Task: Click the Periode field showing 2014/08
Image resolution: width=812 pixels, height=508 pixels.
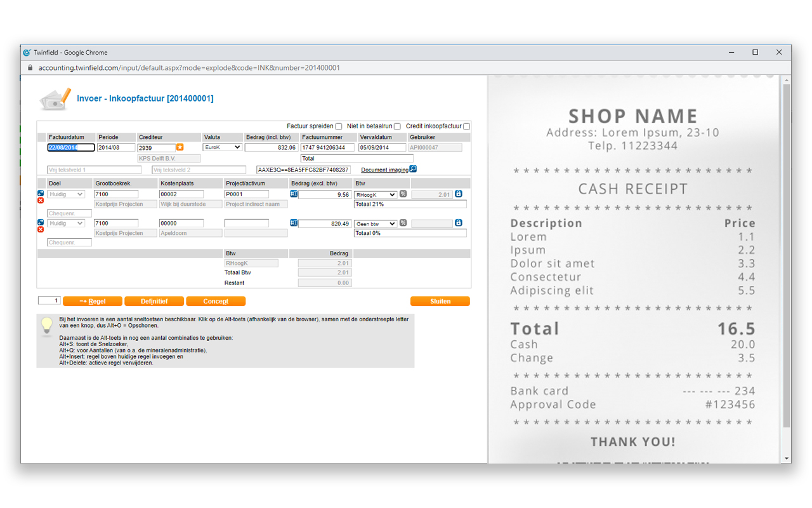Action: (116, 147)
